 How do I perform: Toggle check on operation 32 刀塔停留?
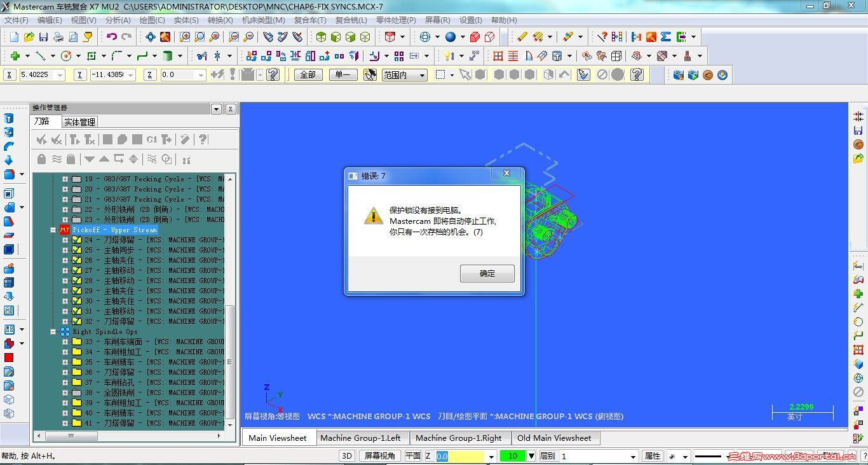(77, 321)
